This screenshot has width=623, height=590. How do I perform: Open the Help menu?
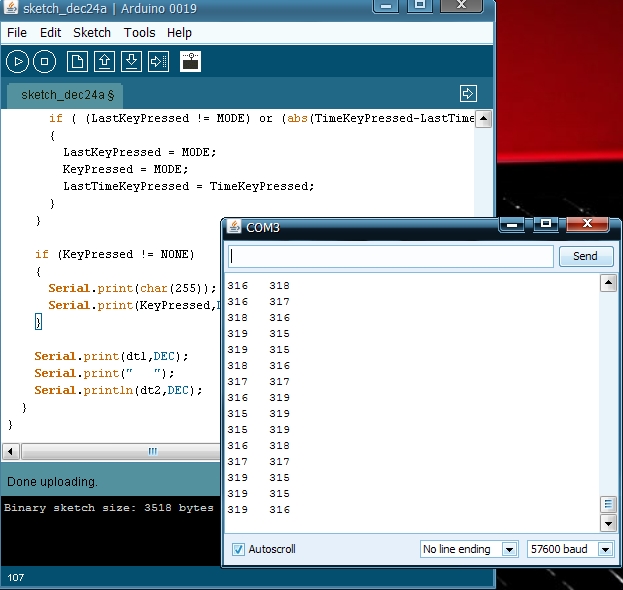(179, 32)
